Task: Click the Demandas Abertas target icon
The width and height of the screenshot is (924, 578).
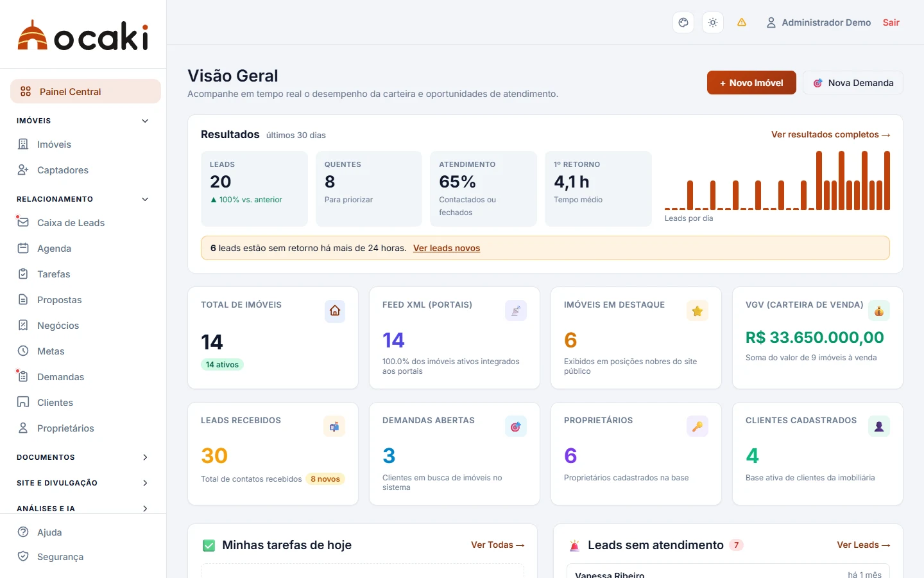Action: point(516,426)
